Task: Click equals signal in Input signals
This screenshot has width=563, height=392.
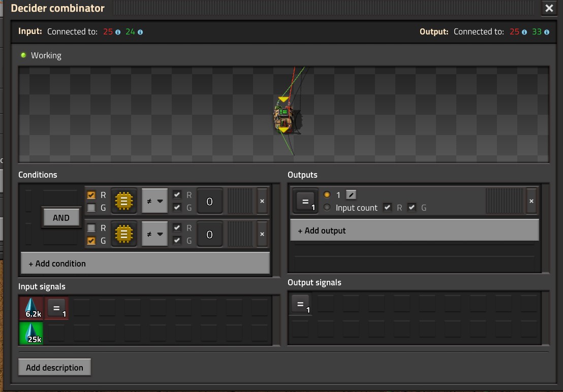Action: (57, 308)
